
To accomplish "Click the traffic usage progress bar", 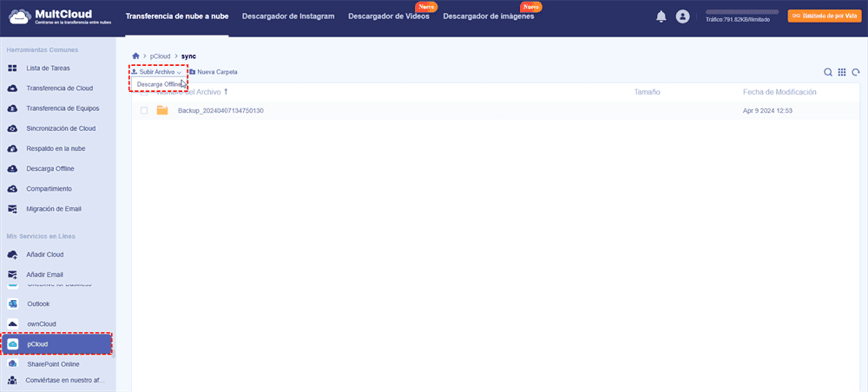I will 742,11.
